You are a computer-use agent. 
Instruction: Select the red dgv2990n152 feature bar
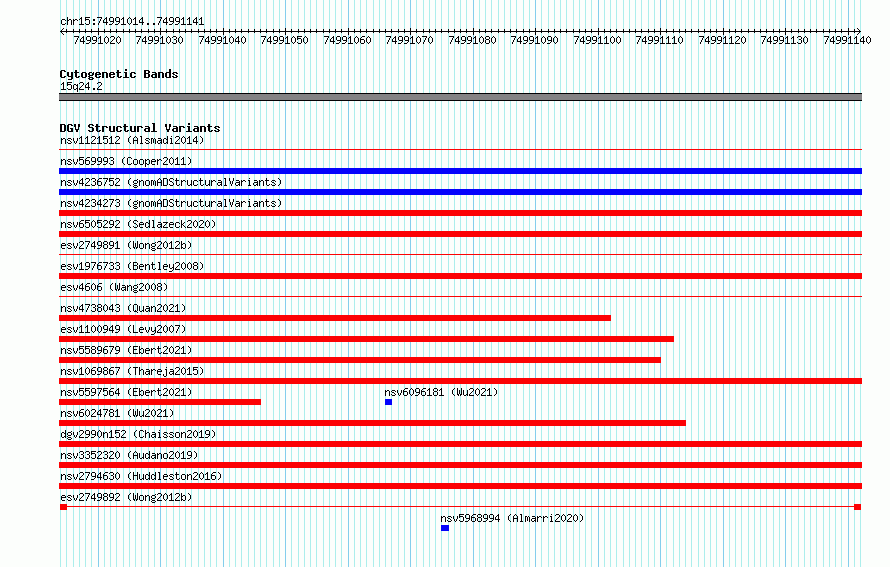[x=460, y=444]
